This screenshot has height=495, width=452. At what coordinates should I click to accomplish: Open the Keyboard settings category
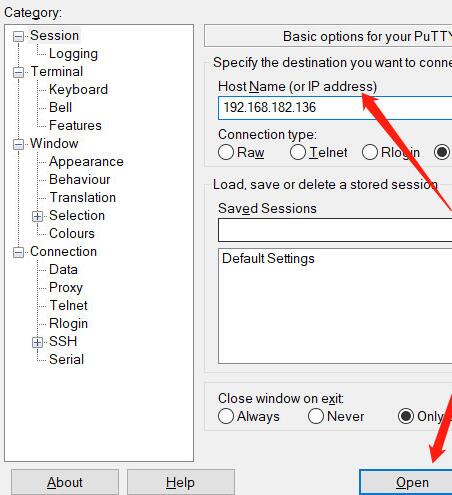click(78, 89)
